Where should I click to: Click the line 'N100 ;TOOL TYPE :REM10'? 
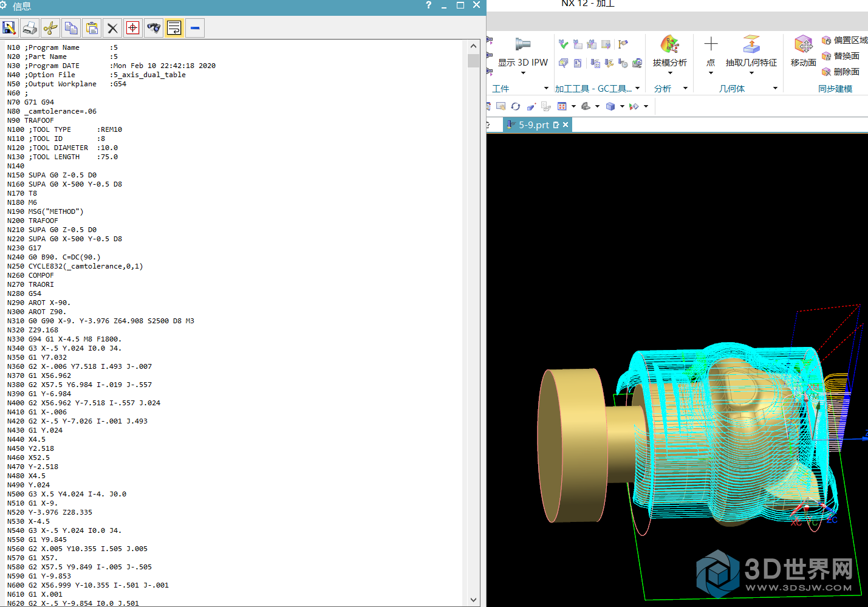[x=64, y=129]
